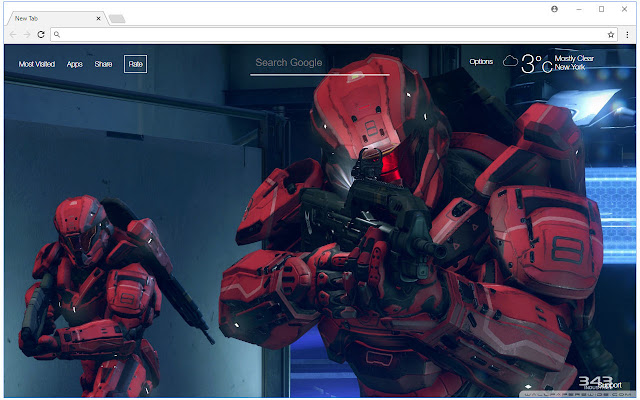Maximize the browser window
Viewport: 640px width, 400px height.
click(x=601, y=9)
